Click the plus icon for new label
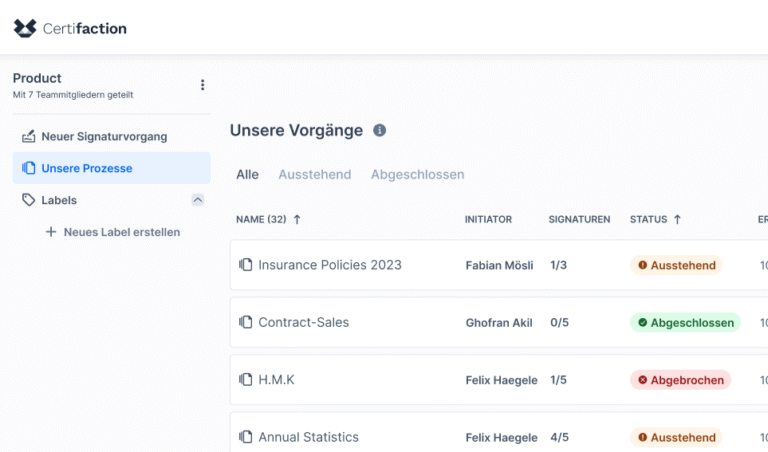 [x=50, y=232]
